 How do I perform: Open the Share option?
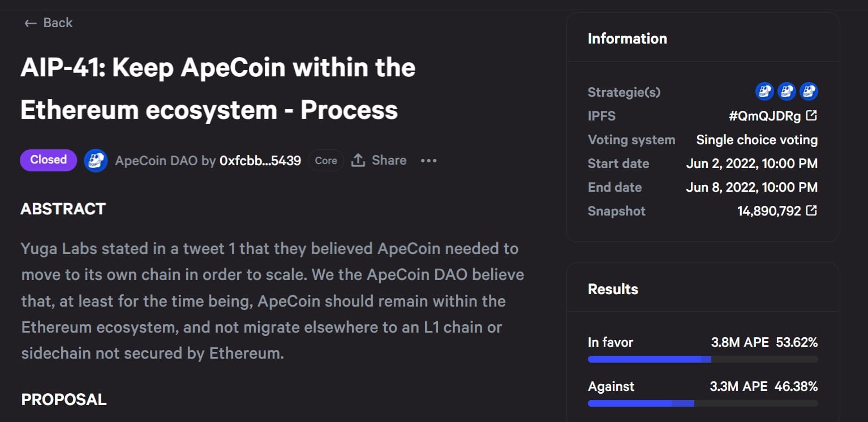(379, 161)
